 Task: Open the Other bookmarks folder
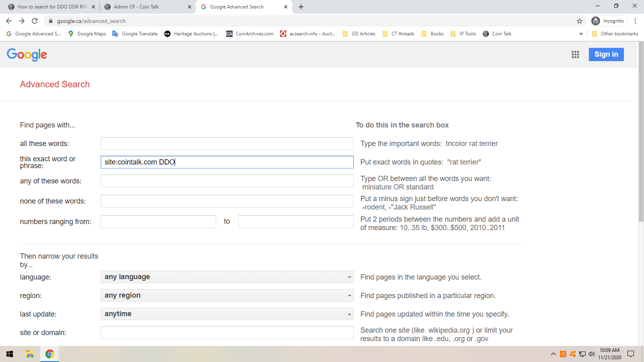[615, 34]
